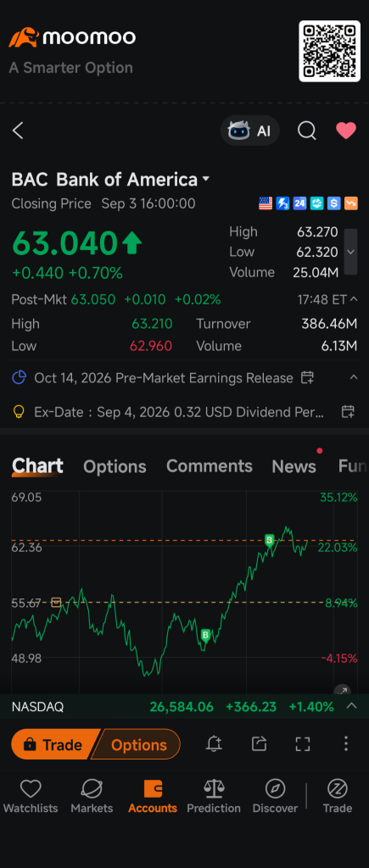Add ex-dividend date to calendar

coord(348,412)
